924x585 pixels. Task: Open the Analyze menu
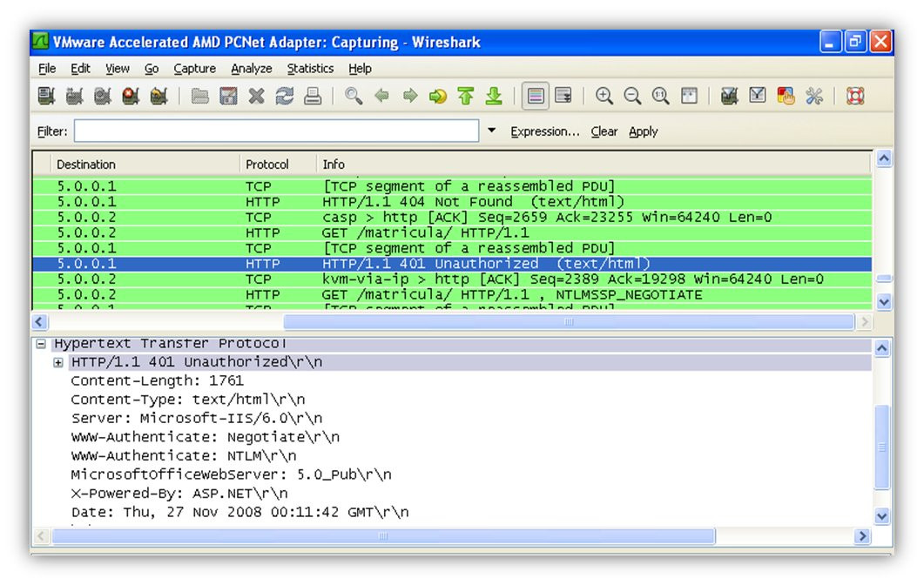click(251, 69)
